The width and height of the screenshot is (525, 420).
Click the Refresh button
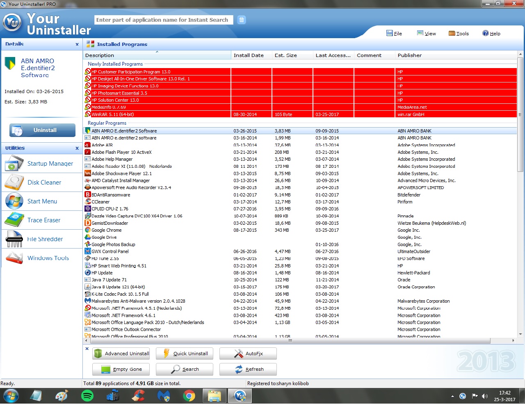click(x=248, y=369)
